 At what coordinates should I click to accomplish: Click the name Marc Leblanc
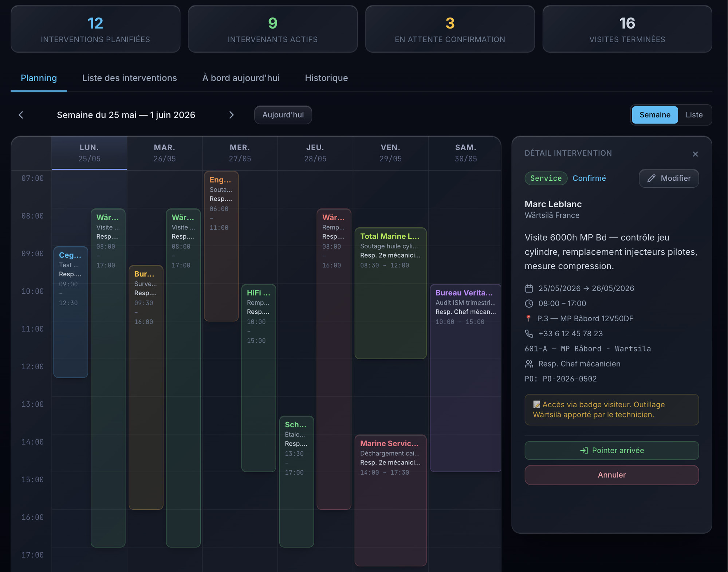point(553,204)
